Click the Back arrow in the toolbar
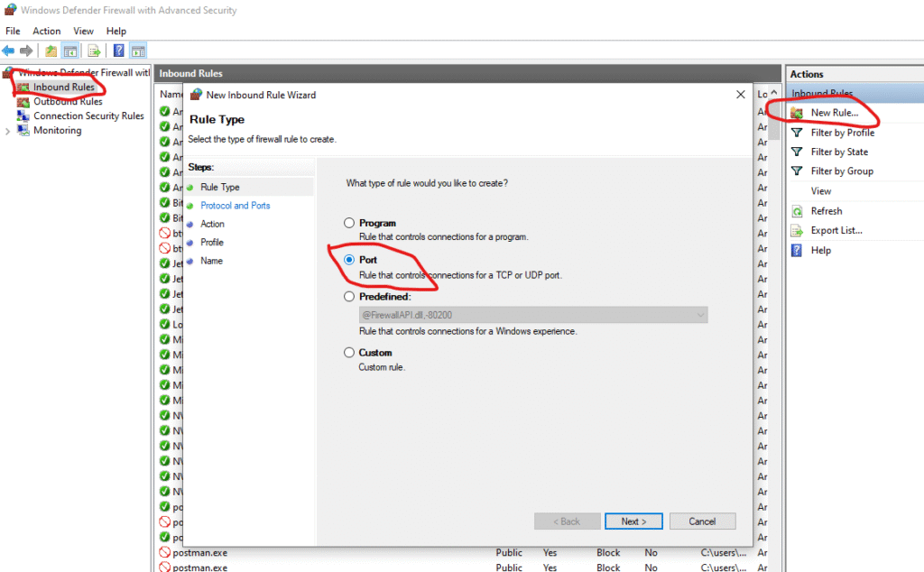The width and height of the screenshot is (924, 572). pos(8,51)
